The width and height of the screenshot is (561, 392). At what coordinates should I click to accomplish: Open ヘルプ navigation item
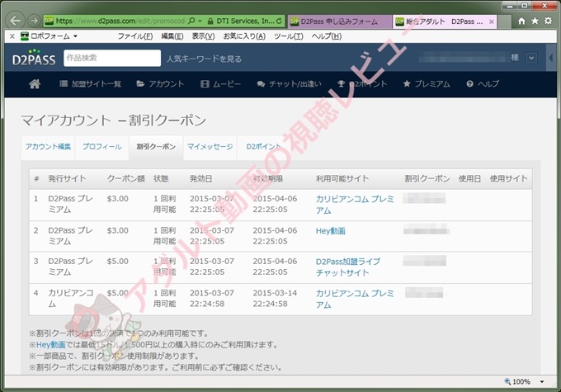pos(483,84)
